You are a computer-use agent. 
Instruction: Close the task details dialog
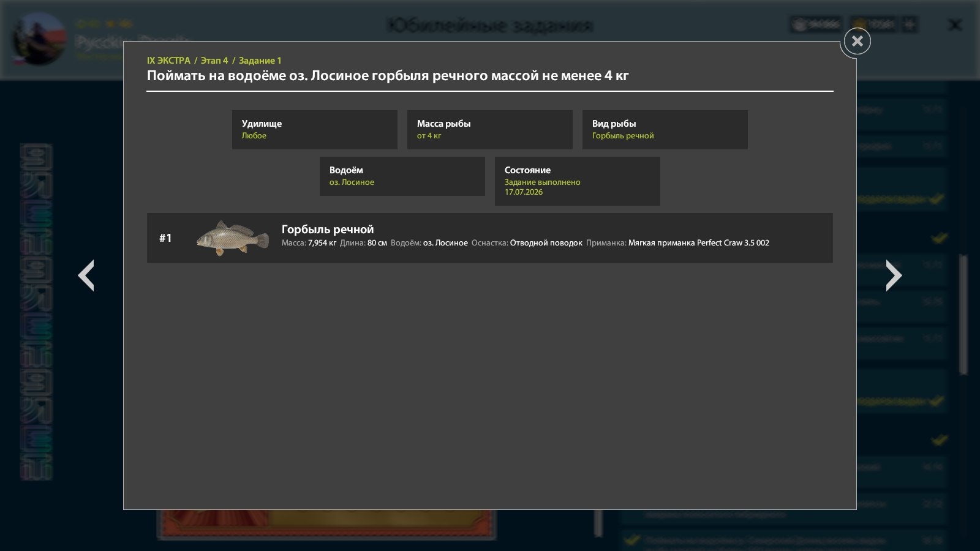coord(857,41)
